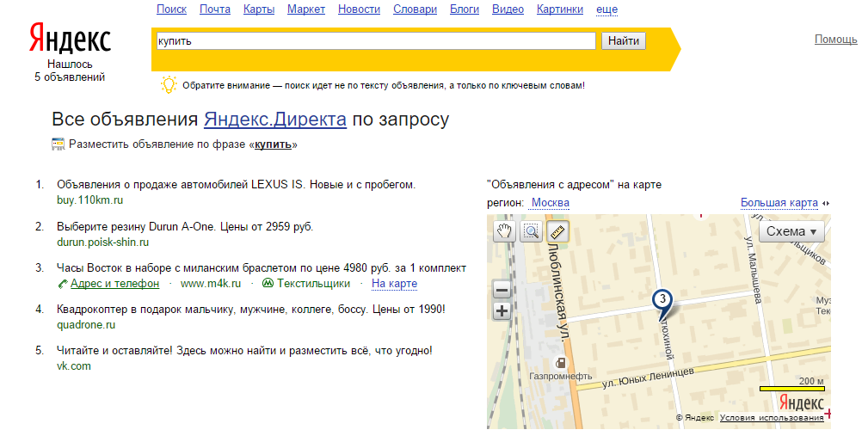
Task: Open the Большая карта link
Action: (x=779, y=202)
